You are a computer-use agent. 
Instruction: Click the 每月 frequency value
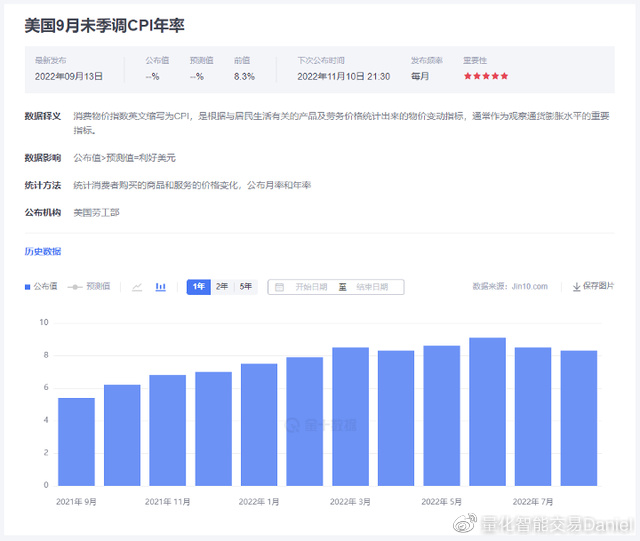tap(420, 76)
